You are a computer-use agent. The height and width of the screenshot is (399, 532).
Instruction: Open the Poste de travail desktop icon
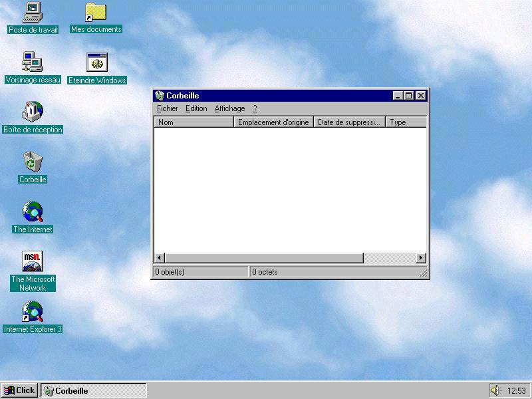(33, 13)
